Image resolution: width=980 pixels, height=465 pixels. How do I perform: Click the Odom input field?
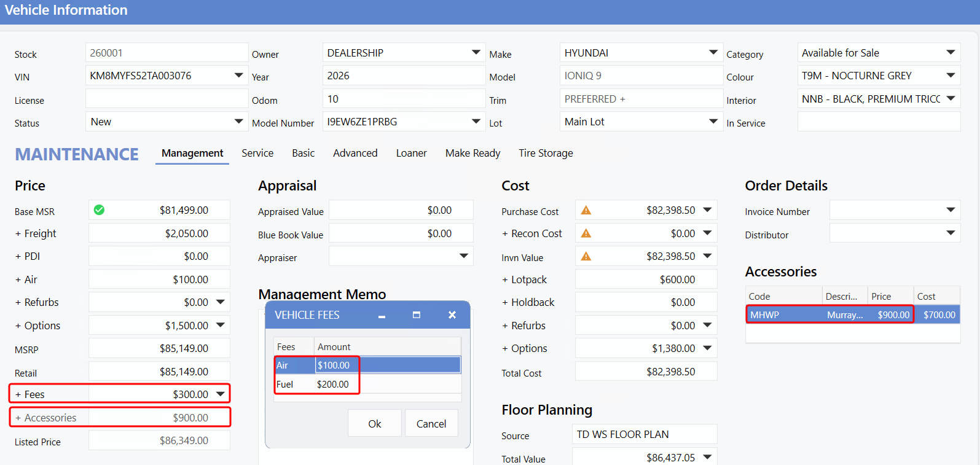(x=403, y=99)
